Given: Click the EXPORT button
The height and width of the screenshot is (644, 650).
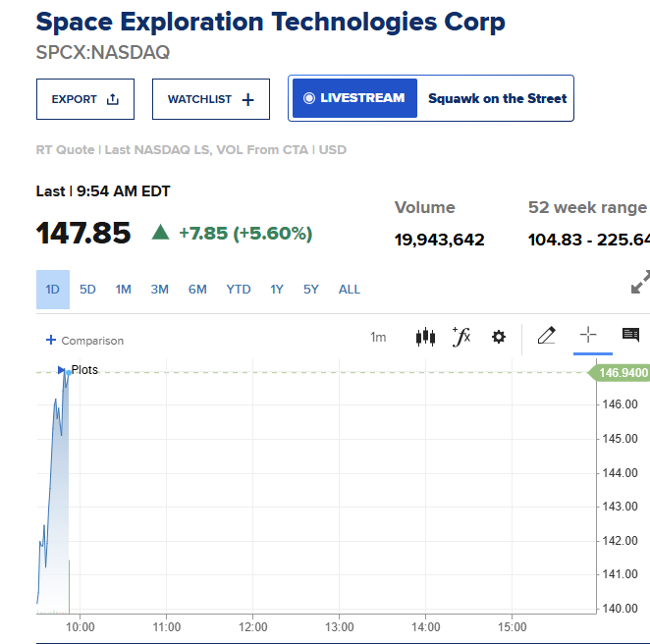Looking at the screenshot, I should (x=85, y=99).
